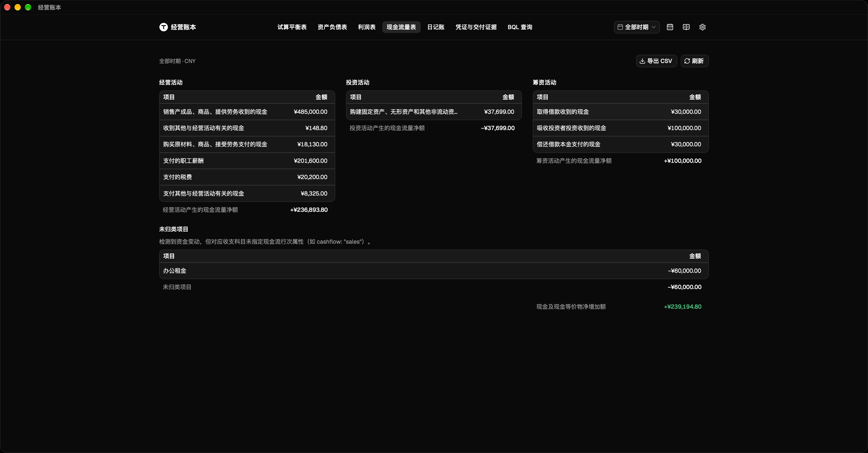
Task: Open the book reference icon
Action: coord(686,27)
